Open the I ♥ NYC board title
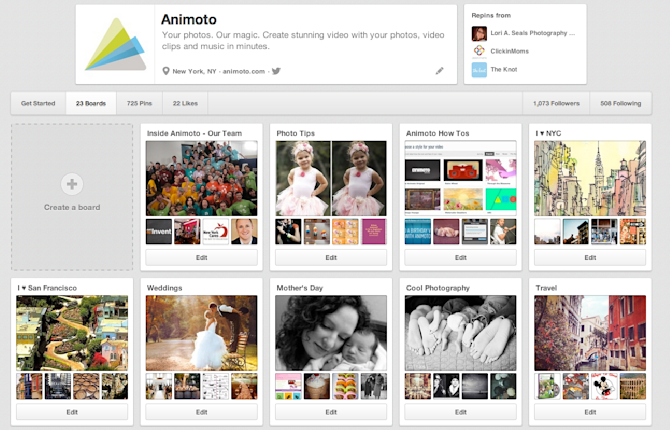This screenshot has width=670, height=430. click(x=548, y=133)
